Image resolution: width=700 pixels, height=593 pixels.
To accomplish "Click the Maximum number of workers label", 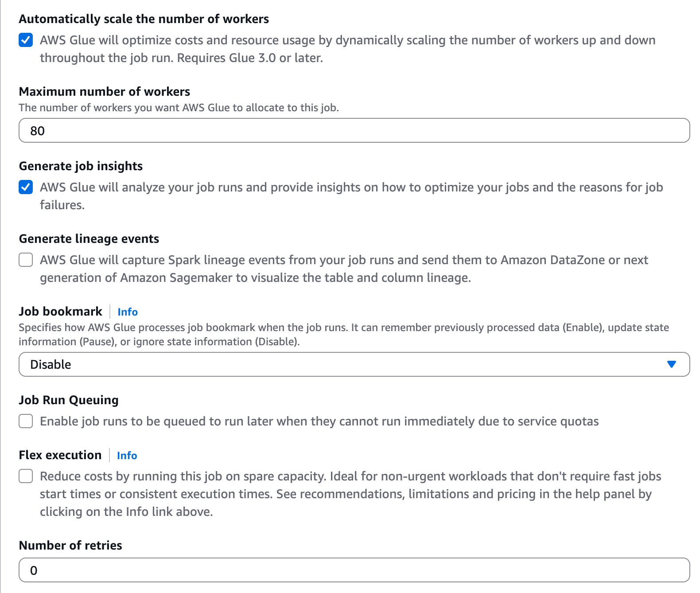I will pyautogui.click(x=105, y=91).
